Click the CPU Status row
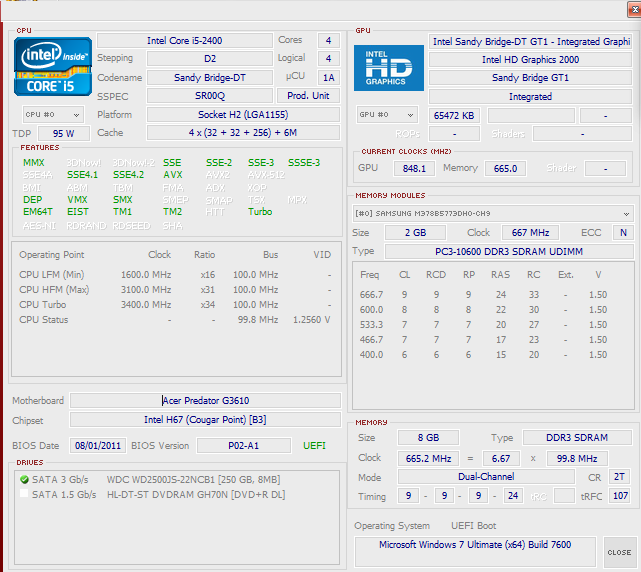The width and height of the screenshot is (641, 572). pos(175,320)
